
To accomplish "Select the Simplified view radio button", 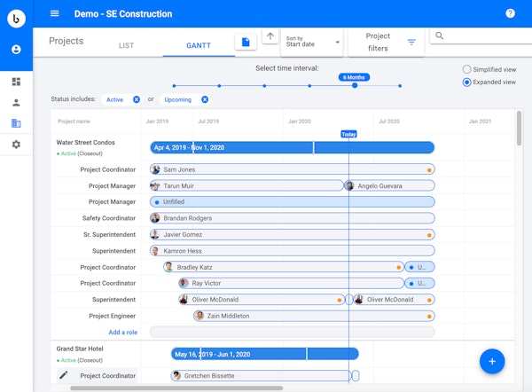I will [x=467, y=69].
